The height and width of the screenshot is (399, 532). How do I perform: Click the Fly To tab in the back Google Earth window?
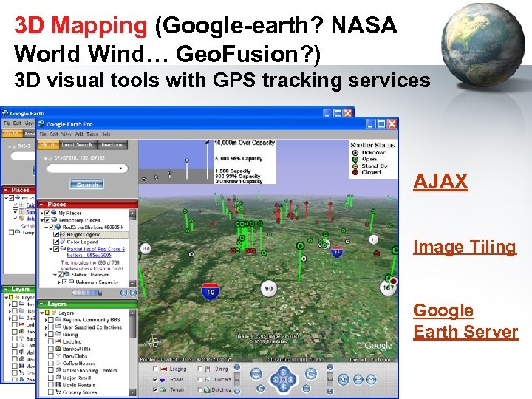click(x=12, y=133)
